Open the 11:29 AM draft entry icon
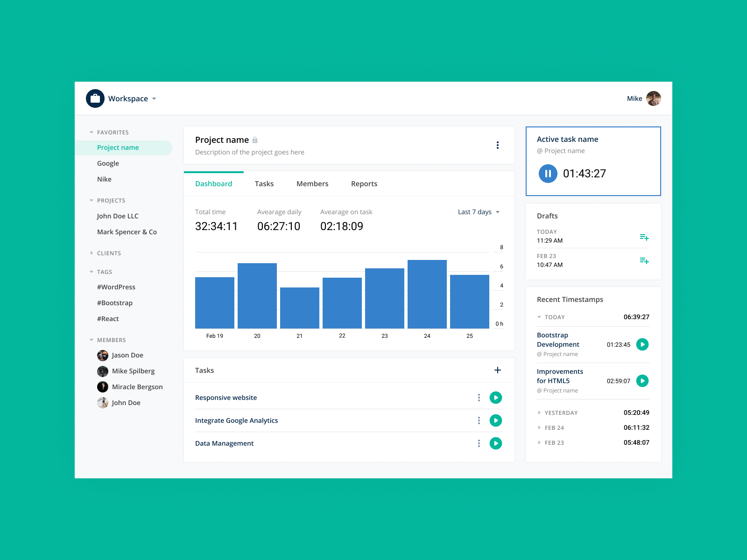 coord(644,237)
